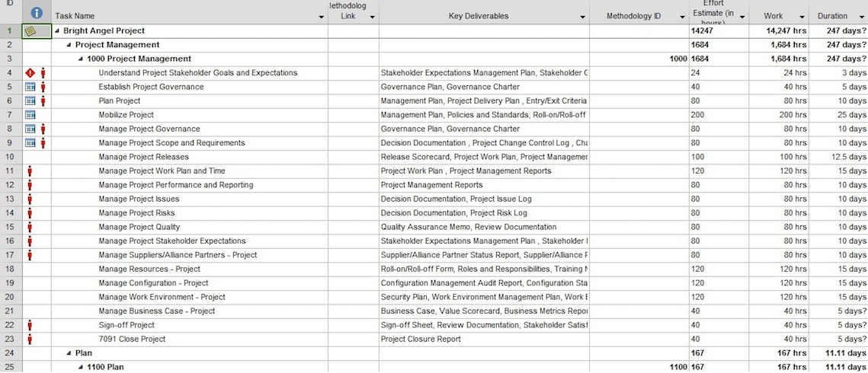Open the Work column filter dropdown

[x=802, y=16]
